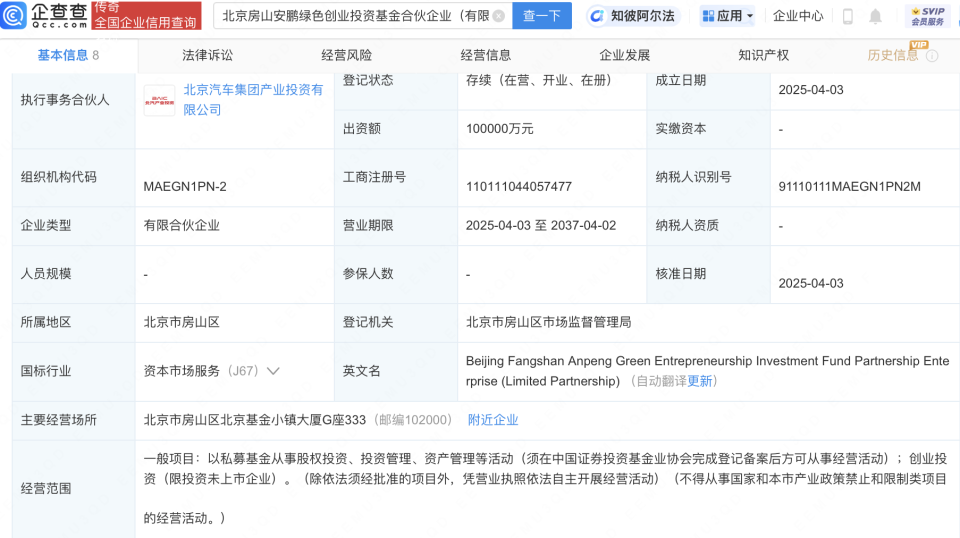
Task: Click the 查一下 search button
Action: tap(542, 16)
